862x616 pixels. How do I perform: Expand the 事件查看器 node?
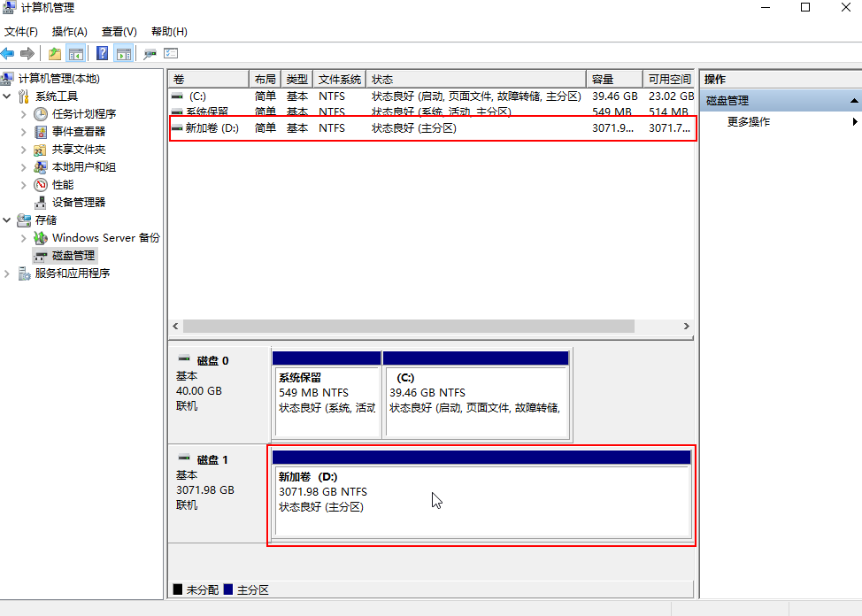tap(23, 132)
